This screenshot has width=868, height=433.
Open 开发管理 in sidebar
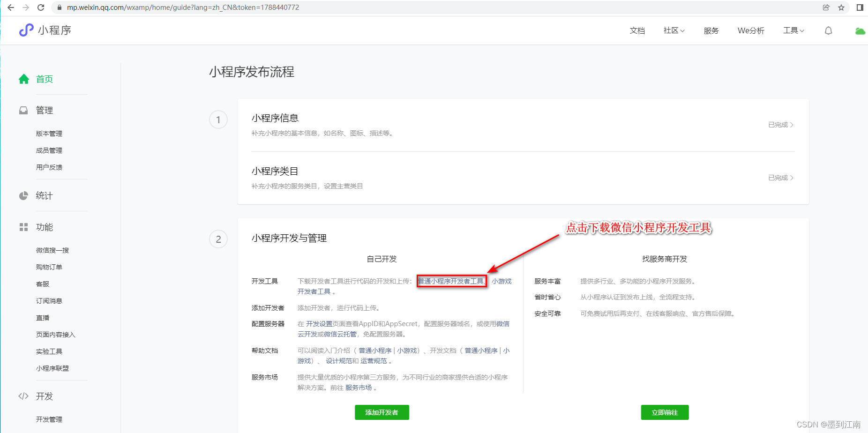[49, 419]
